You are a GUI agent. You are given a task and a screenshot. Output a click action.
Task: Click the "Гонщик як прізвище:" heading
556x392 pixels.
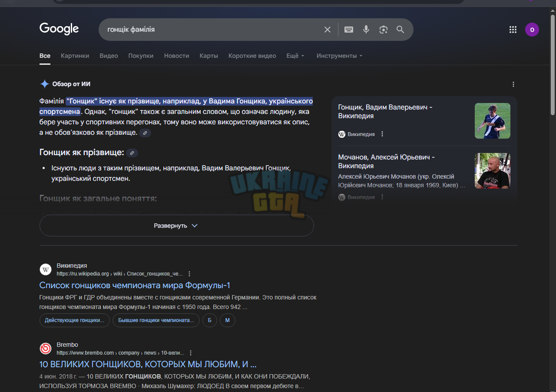point(82,153)
